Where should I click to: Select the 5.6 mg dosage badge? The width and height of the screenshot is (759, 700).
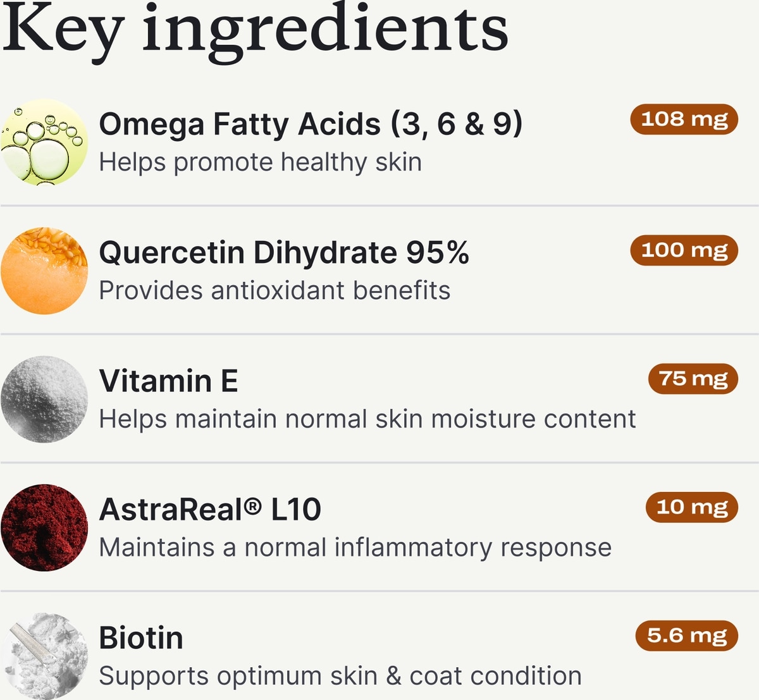pos(687,635)
